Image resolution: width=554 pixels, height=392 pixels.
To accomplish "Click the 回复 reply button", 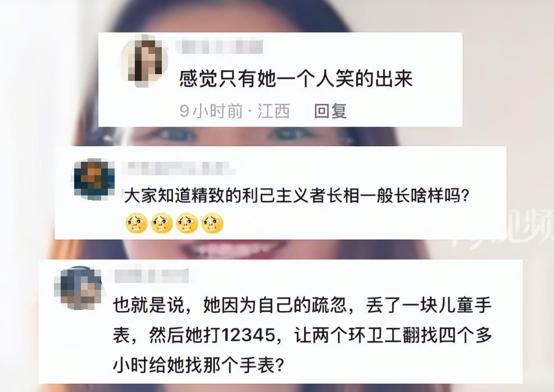I will coord(330,111).
